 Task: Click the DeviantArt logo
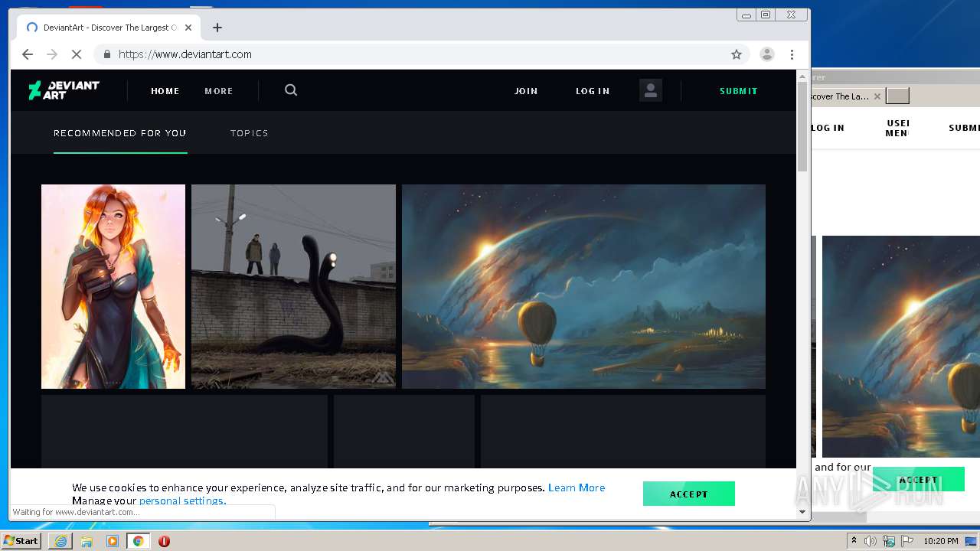[64, 90]
